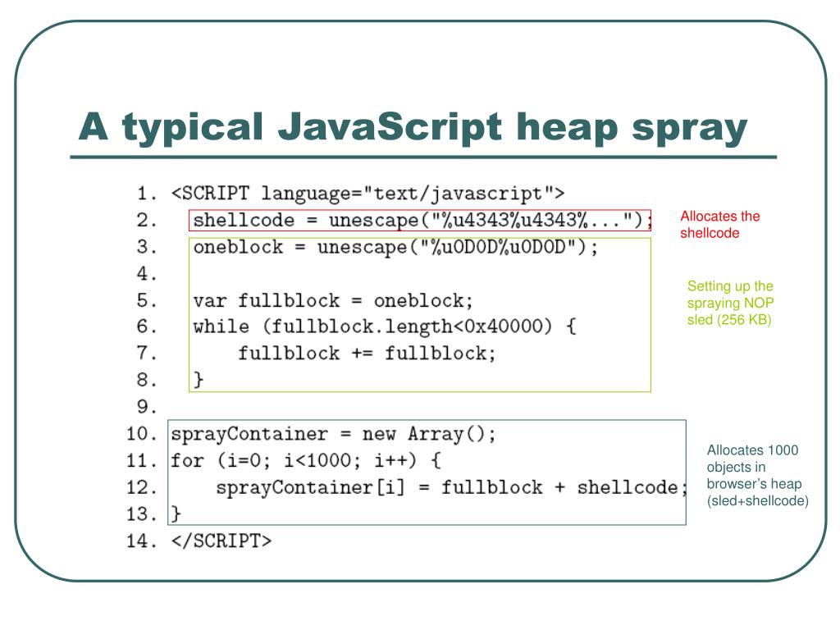Click the 'while (fullblock.length<0x40000) {' line

point(385,326)
